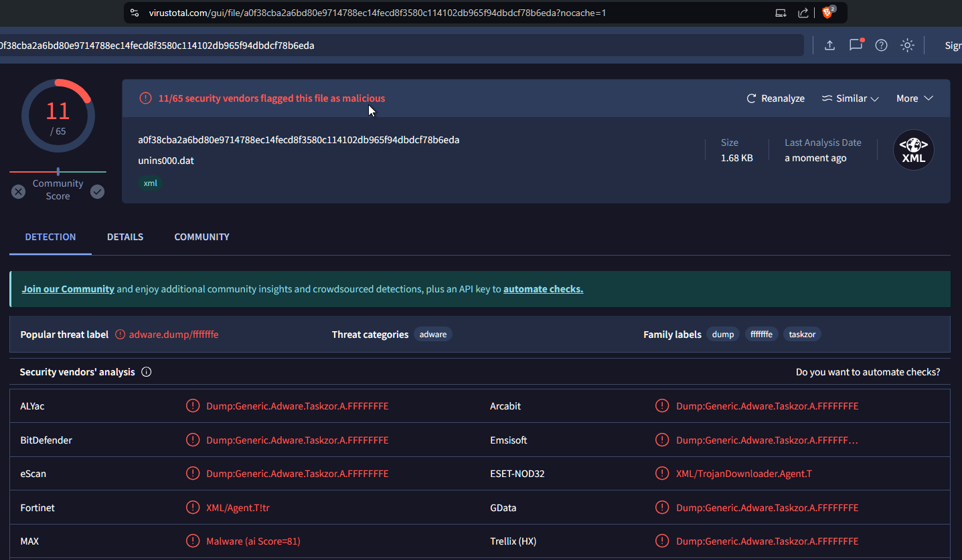Click the alert icon in Trellix (HX) row
Image resolution: width=962 pixels, height=560 pixels.
coord(662,541)
